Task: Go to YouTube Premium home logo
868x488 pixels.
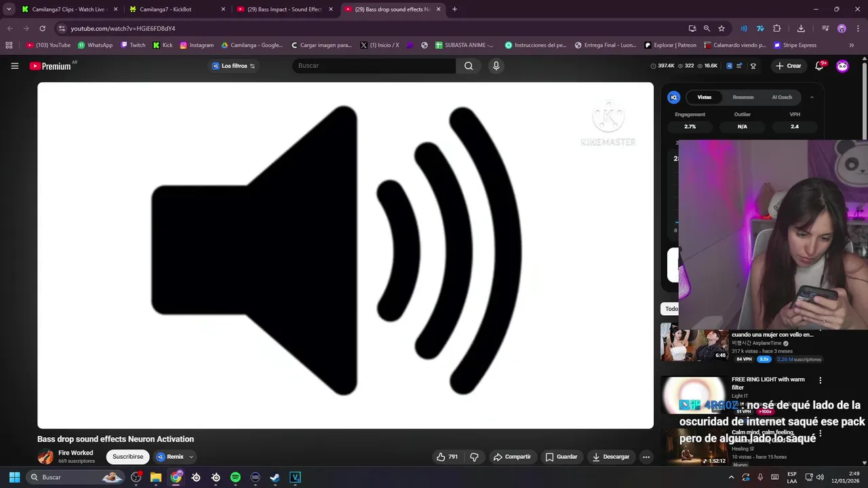Action: [x=50, y=66]
